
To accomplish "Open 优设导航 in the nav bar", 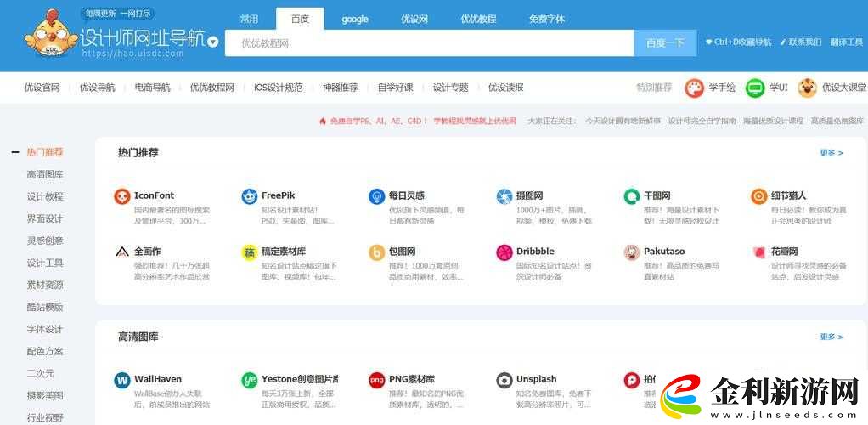I will pyautogui.click(x=98, y=88).
